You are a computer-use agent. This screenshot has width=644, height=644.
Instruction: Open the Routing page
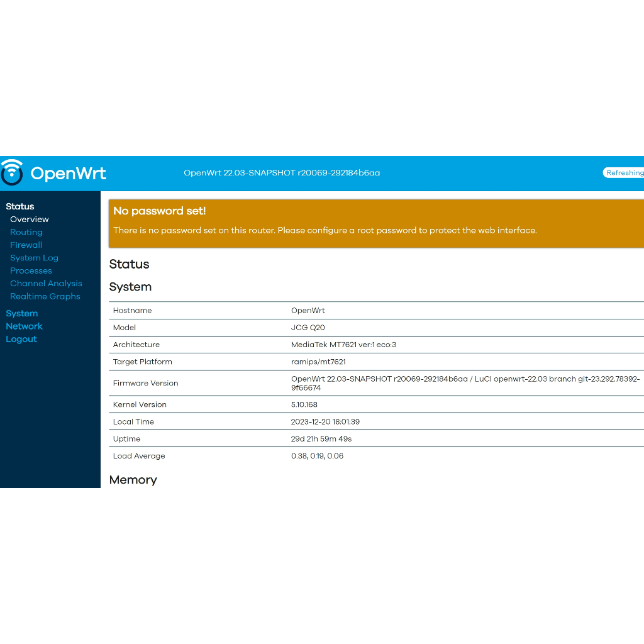click(x=26, y=232)
